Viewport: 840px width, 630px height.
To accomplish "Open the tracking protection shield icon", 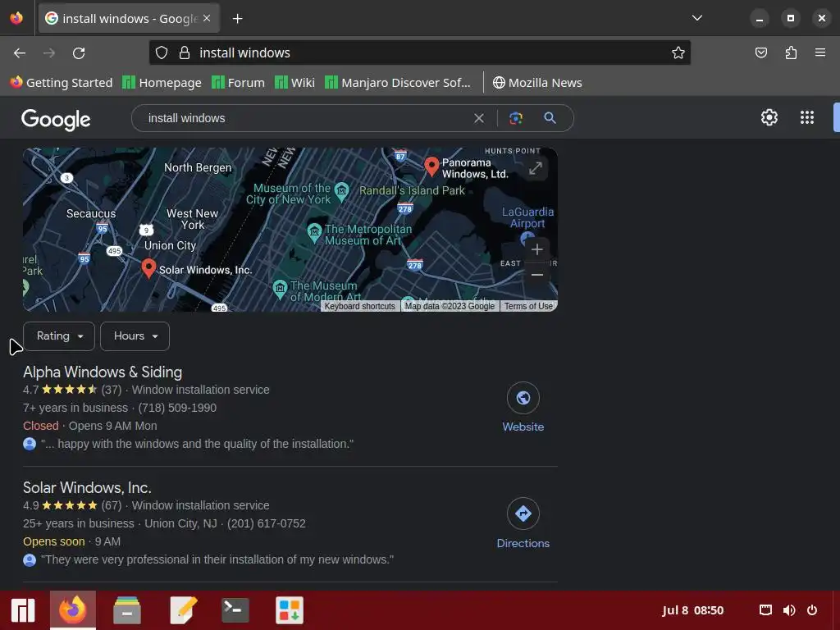I will (x=162, y=52).
